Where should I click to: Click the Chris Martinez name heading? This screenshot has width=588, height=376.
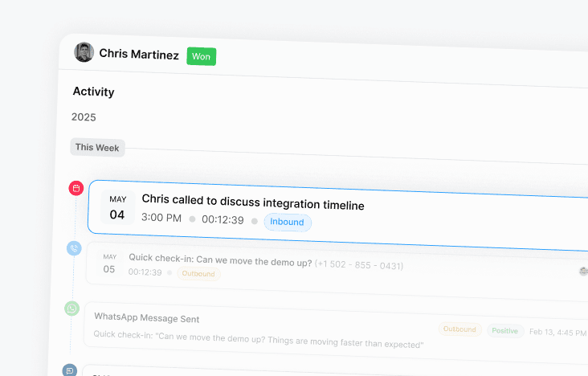[139, 54]
